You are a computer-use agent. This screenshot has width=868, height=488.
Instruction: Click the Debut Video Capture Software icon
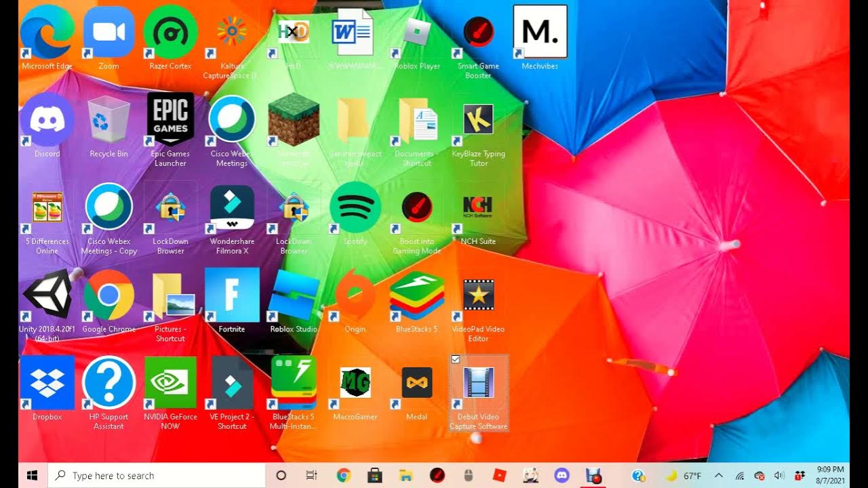coord(478,383)
